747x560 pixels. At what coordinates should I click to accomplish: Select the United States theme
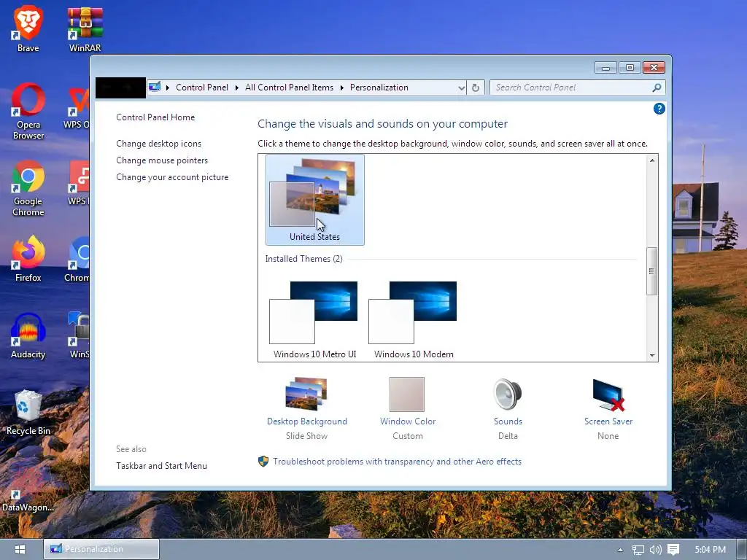coord(315,200)
